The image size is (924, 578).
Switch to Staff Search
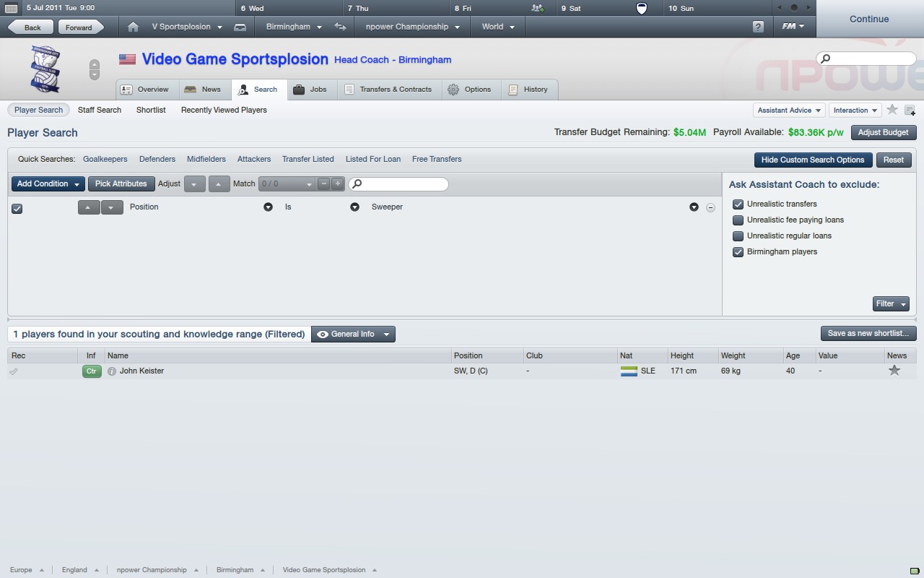point(100,110)
